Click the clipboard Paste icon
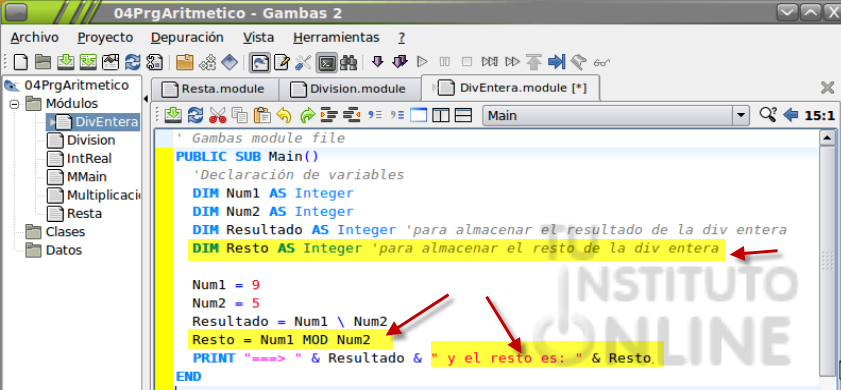 (x=262, y=115)
